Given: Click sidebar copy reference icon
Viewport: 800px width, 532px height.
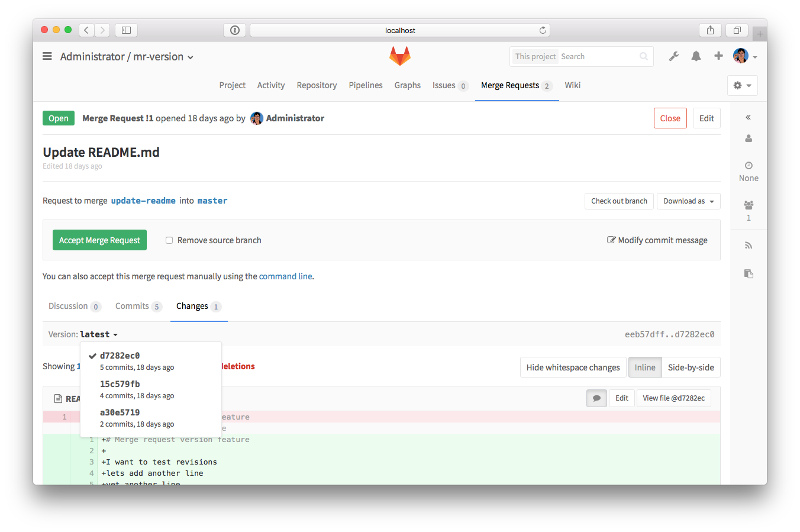Looking at the screenshot, I should pyautogui.click(x=748, y=273).
